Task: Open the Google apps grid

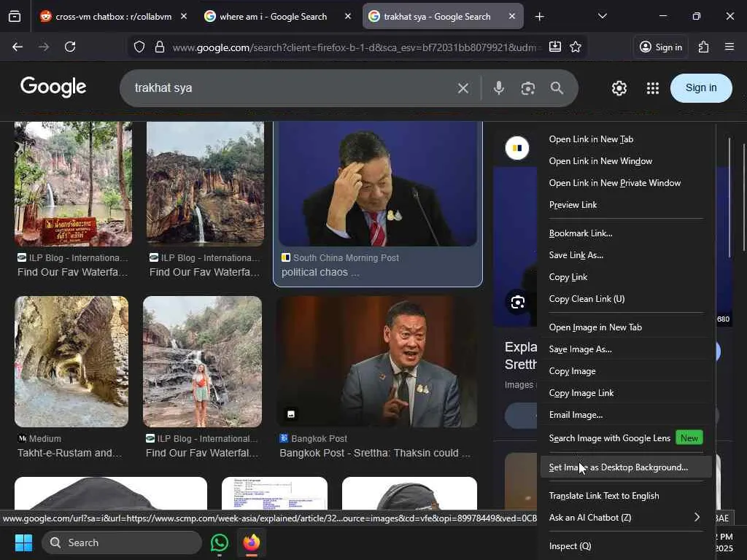Action: pos(653,88)
